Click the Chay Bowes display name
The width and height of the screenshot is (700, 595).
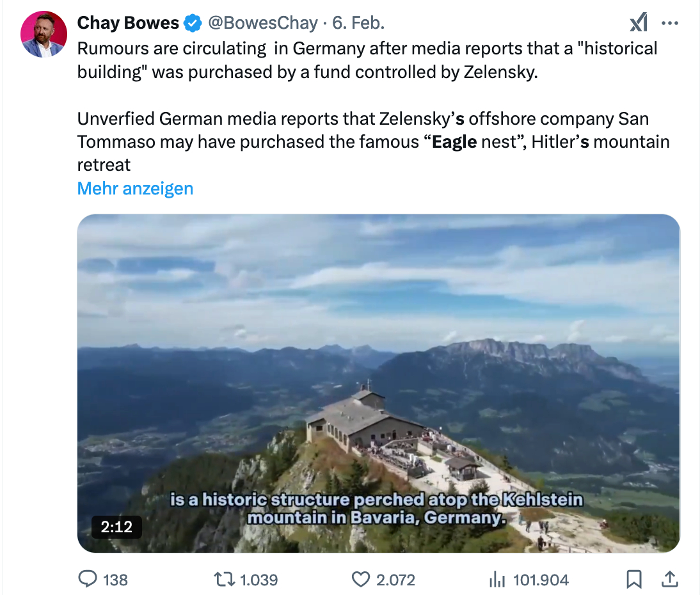point(128,23)
